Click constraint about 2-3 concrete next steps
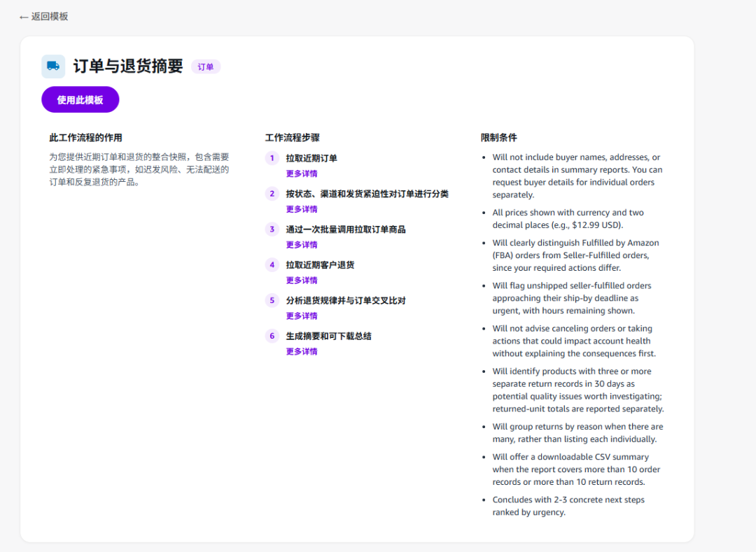Screen dimensions: 756x552 tap(568, 506)
